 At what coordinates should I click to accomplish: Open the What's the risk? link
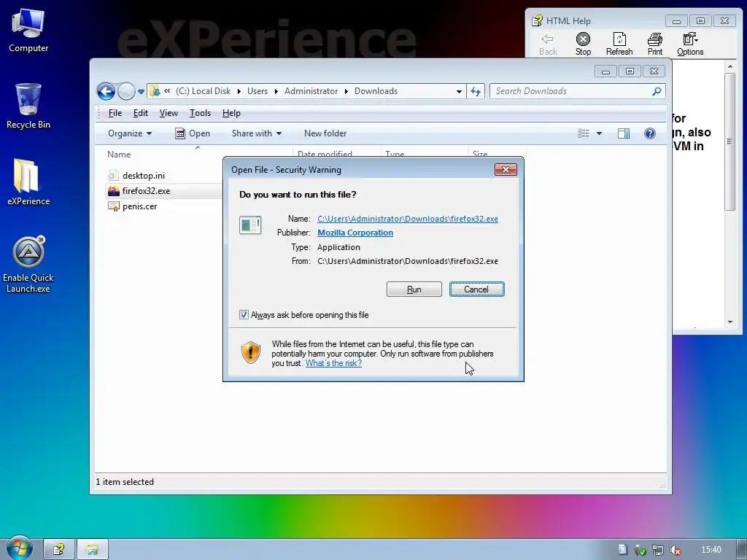click(333, 363)
